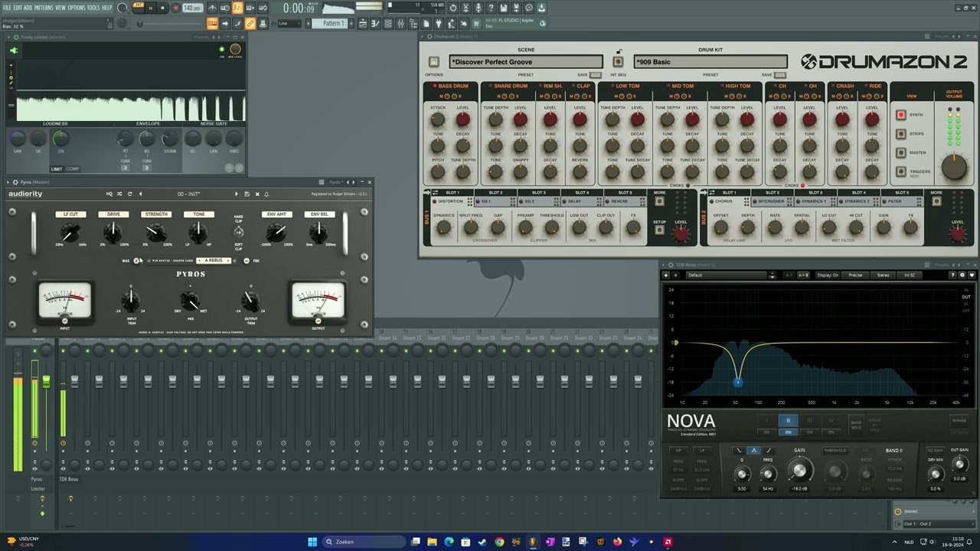Open the HELP menu
This screenshot has width=980, height=551.
pyautogui.click(x=107, y=8)
